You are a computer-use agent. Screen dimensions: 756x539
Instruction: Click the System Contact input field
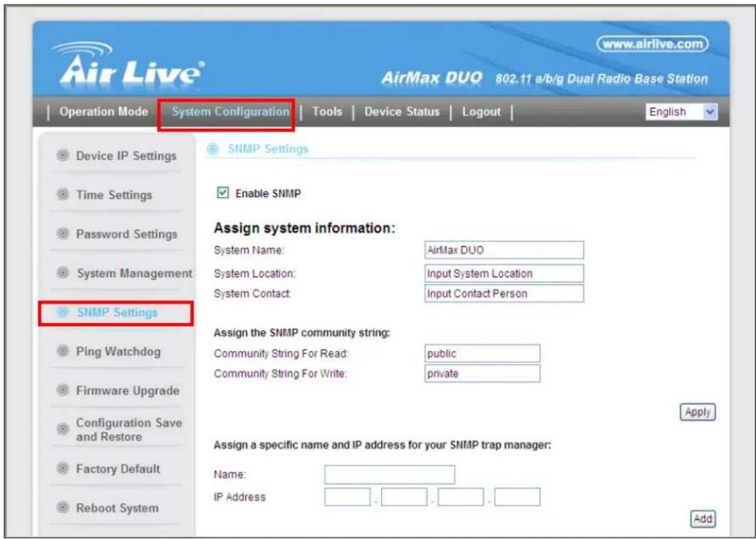[x=504, y=294]
